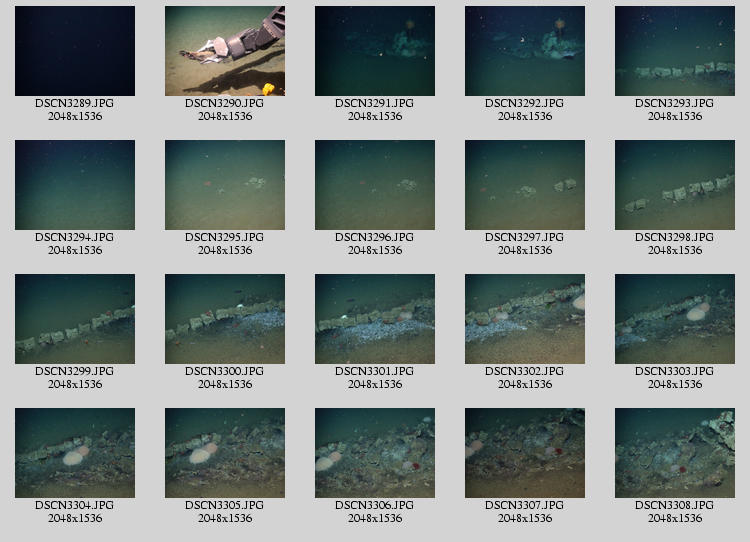The width and height of the screenshot is (750, 542).
Task: Choose the DSCN3303.JPG thumbnail
Action: click(675, 319)
